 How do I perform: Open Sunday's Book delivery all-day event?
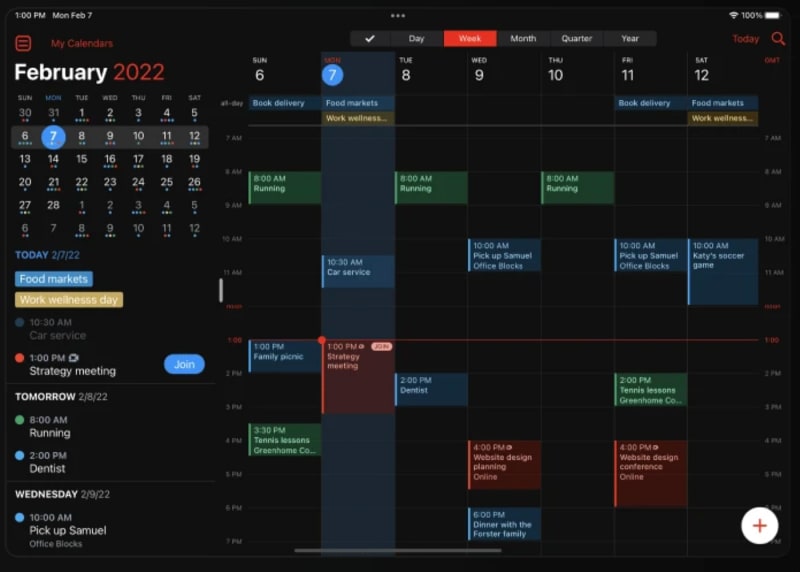point(285,103)
